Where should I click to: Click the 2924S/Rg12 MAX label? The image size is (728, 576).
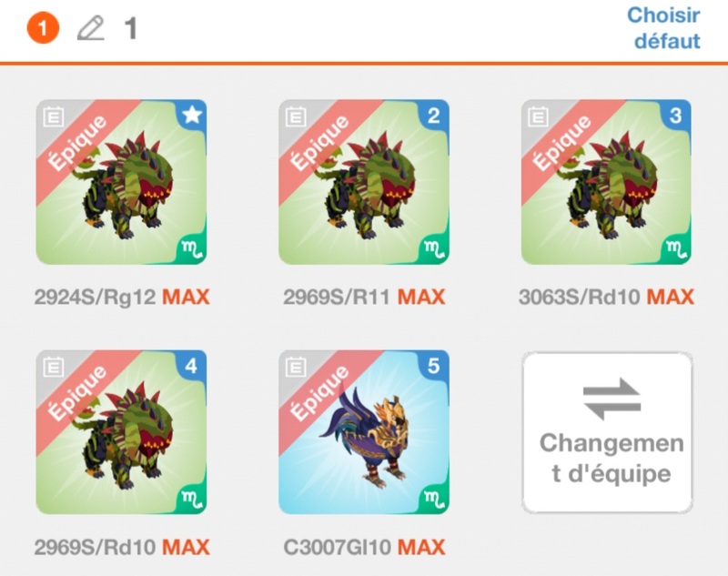coord(122,297)
